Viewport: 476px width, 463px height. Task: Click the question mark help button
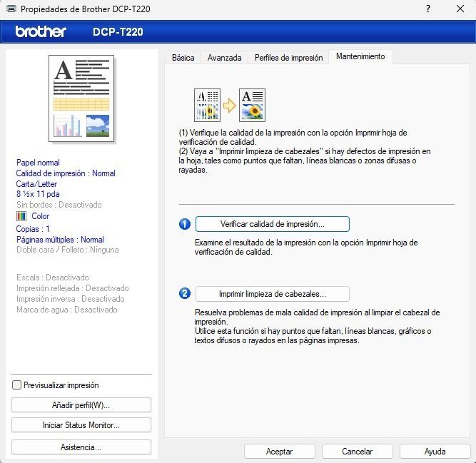click(x=428, y=9)
